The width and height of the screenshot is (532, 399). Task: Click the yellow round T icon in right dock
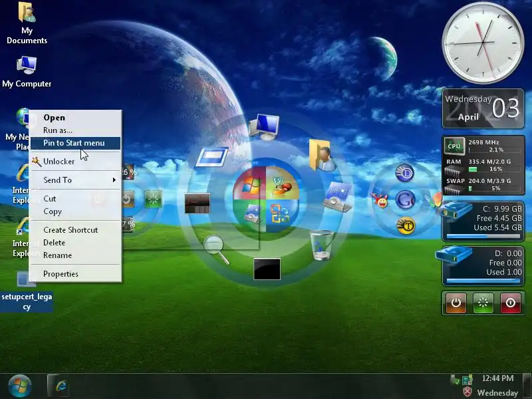[x=406, y=225]
